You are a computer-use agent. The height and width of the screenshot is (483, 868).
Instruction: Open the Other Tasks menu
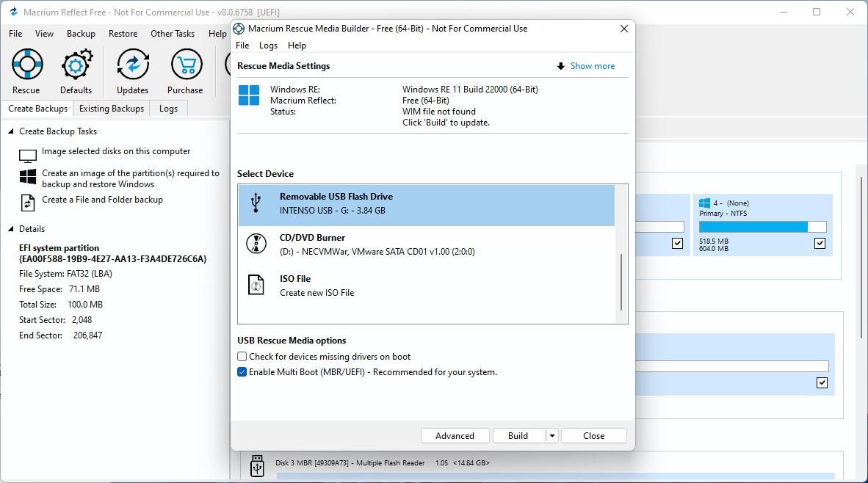click(173, 34)
